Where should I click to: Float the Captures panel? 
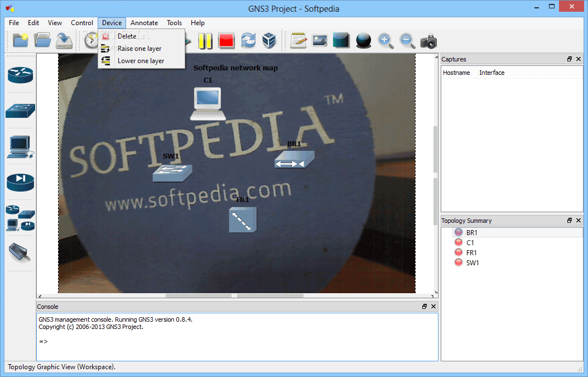click(x=569, y=59)
